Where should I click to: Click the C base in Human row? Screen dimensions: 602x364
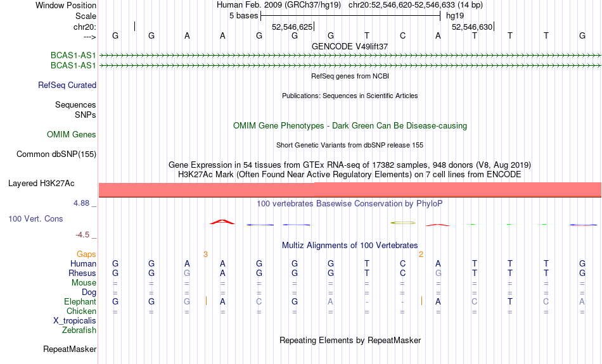click(x=402, y=263)
